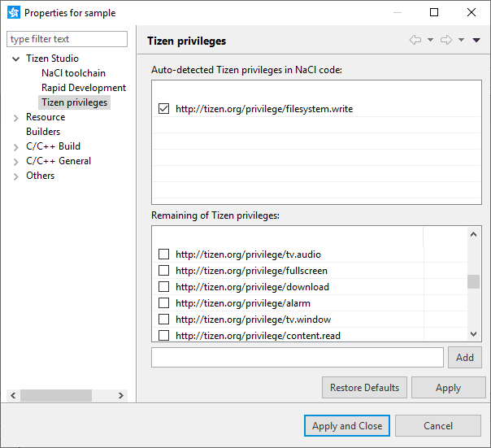
Task: Open the Rapid Development page
Action: tap(84, 88)
